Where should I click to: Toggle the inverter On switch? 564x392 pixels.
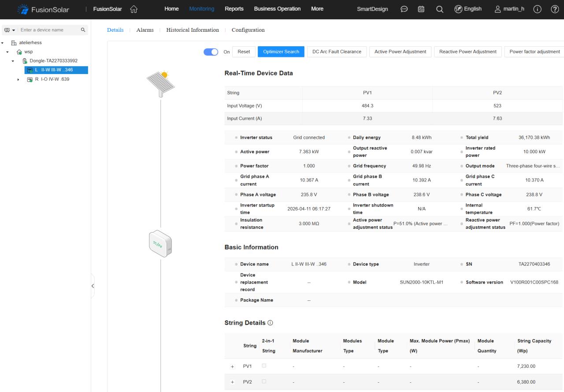(x=211, y=52)
